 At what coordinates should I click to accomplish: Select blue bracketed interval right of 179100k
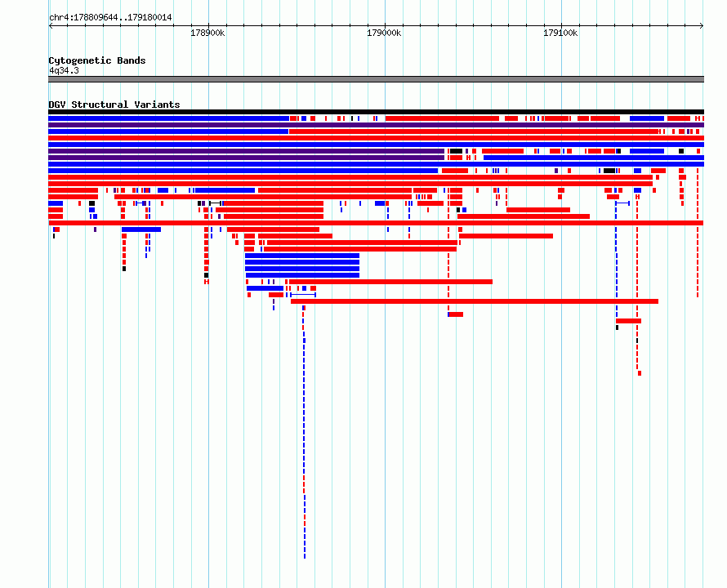622,203
